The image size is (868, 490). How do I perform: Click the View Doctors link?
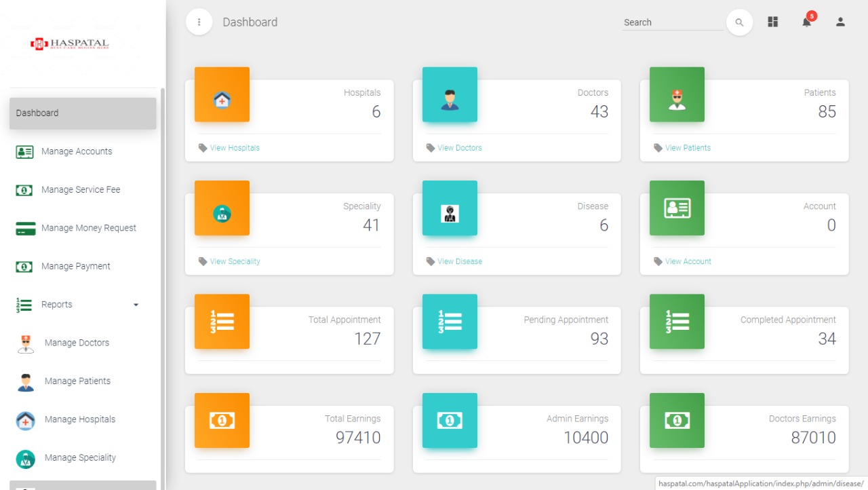(x=460, y=147)
